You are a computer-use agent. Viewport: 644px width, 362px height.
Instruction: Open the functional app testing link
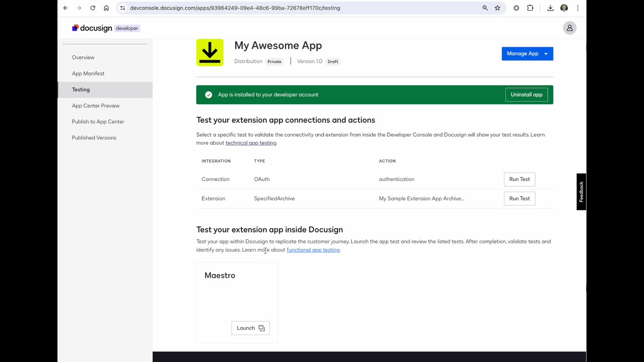click(x=313, y=250)
